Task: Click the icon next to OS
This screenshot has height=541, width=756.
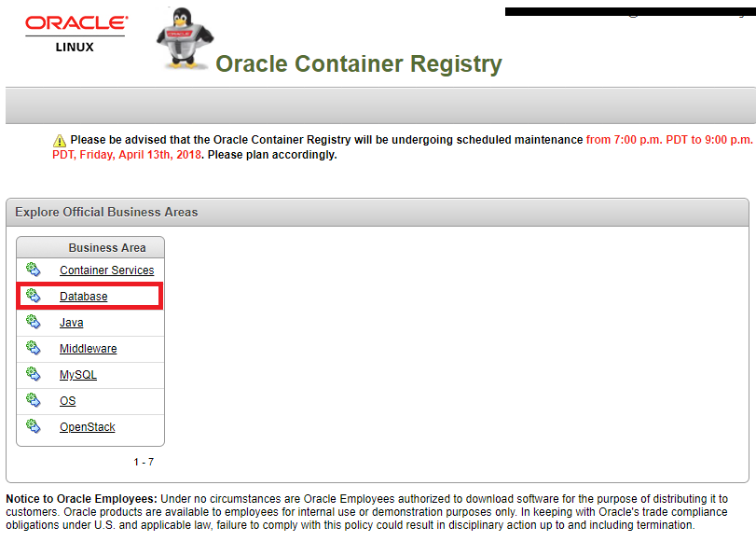Action: tap(33, 400)
